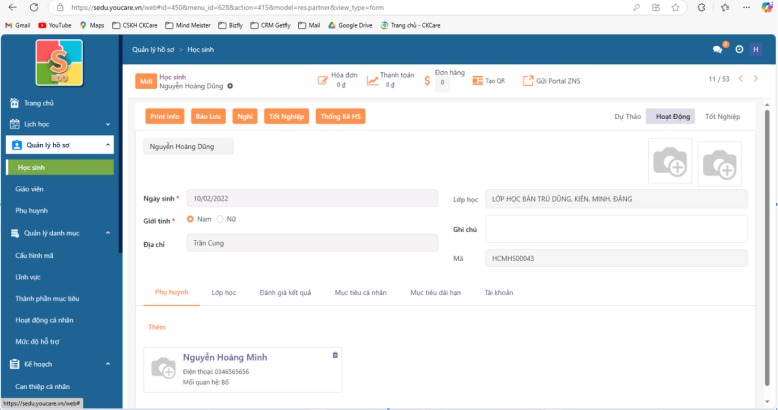The height and width of the screenshot is (410, 778).
Task: Select the Nữ gender radio button
Action: (220, 219)
